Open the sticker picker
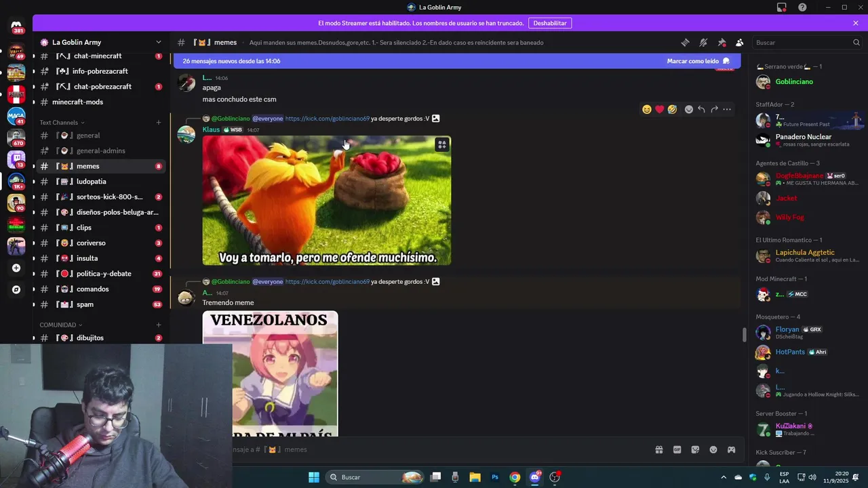The width and height of the screenshot is (868, 488). point(695,449)
